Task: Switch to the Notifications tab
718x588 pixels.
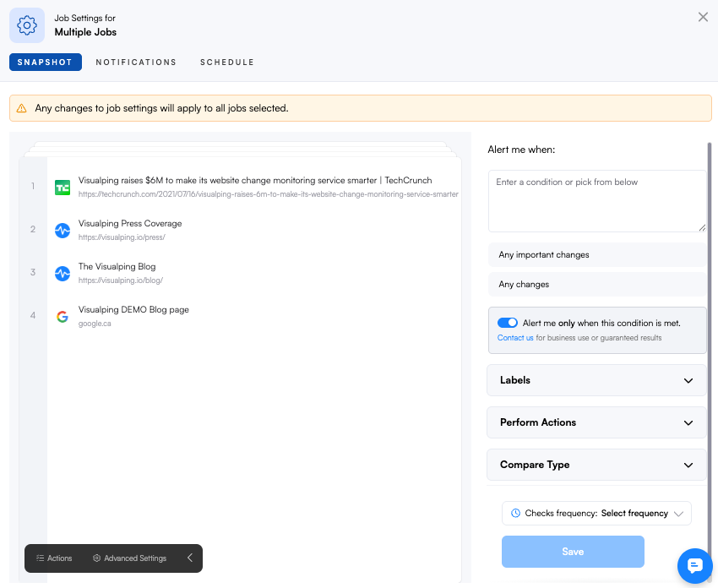Action: (x=136, y=63)
